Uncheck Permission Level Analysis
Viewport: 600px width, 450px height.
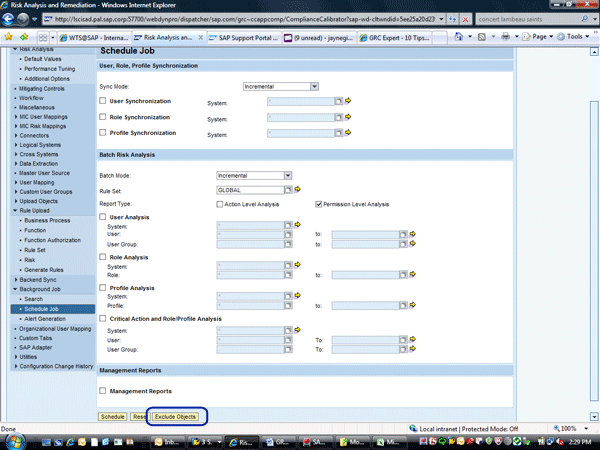[x=319, y=204]
